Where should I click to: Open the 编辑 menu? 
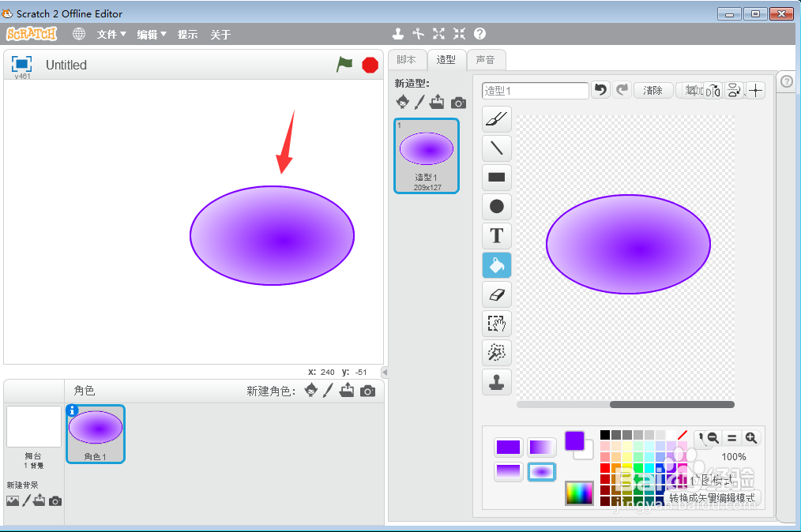point(151,34)
